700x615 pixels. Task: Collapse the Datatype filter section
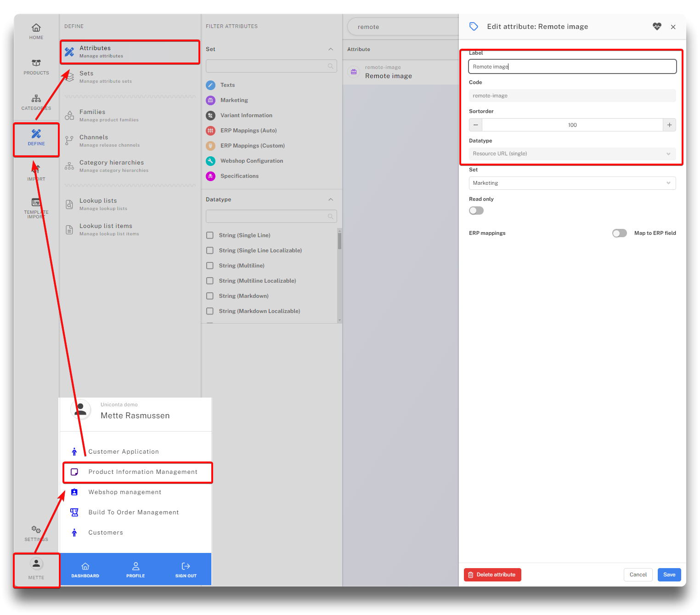point(331,199)
